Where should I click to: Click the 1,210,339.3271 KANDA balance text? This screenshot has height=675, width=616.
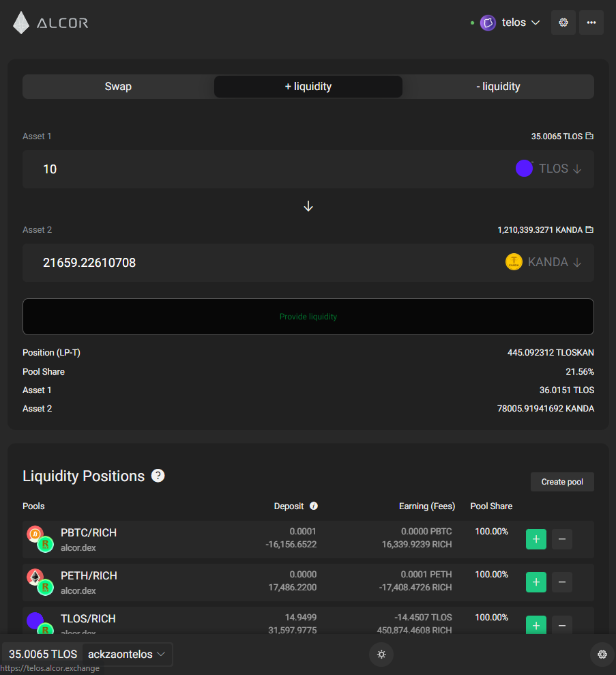tap(540, 230)
